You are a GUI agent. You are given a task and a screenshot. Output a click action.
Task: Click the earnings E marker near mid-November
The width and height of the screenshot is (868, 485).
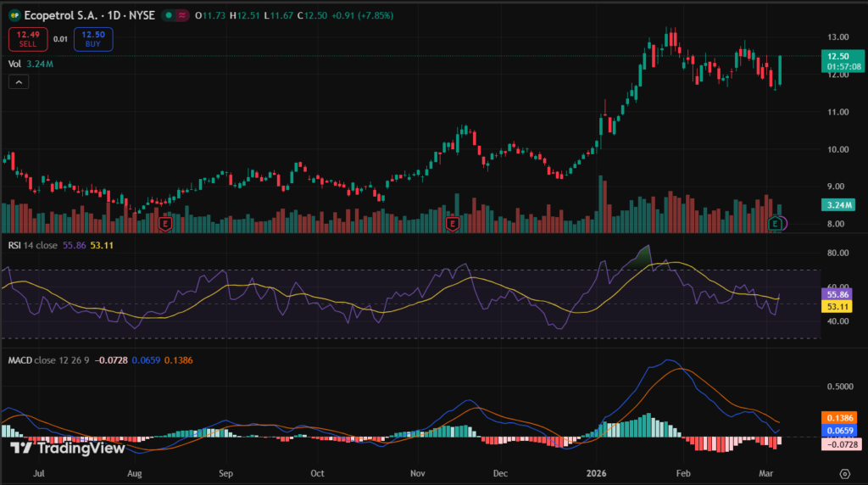click(453, 224)
